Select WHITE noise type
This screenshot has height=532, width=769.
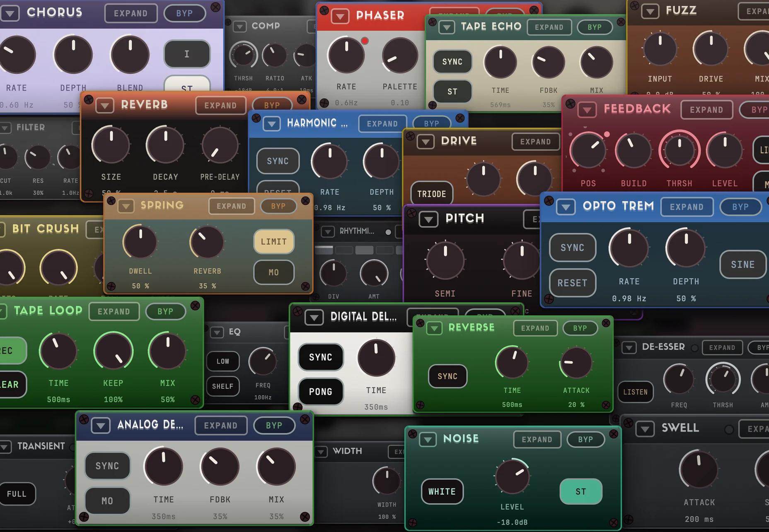click(x=442, y=491)
